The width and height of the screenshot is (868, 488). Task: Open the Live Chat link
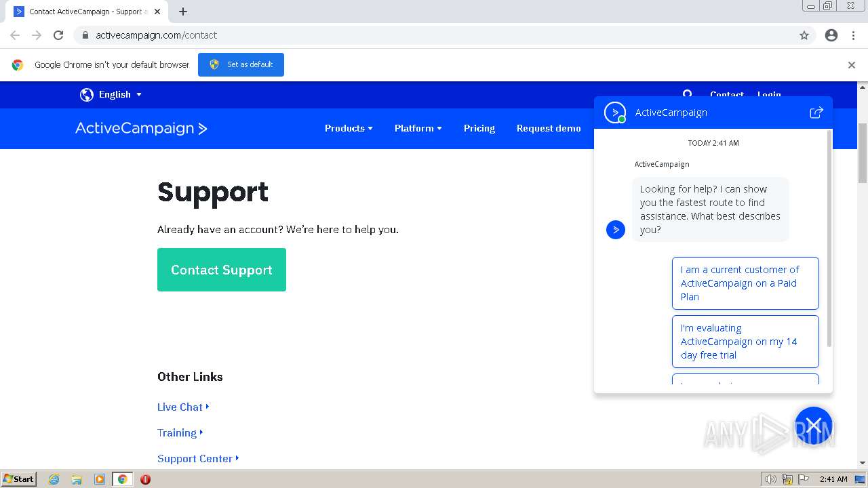point(183,407)
